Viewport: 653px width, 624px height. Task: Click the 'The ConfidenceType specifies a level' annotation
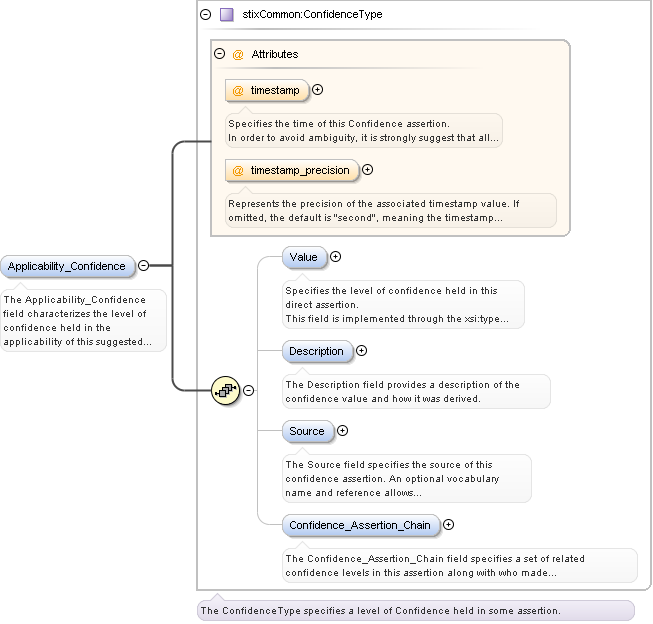pyautogui.click(x=416, y=611)
